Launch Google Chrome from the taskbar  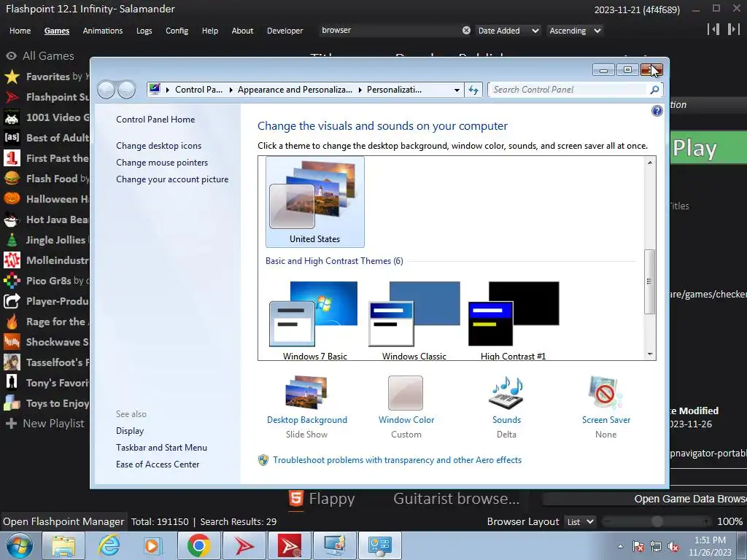coord(198,545)
